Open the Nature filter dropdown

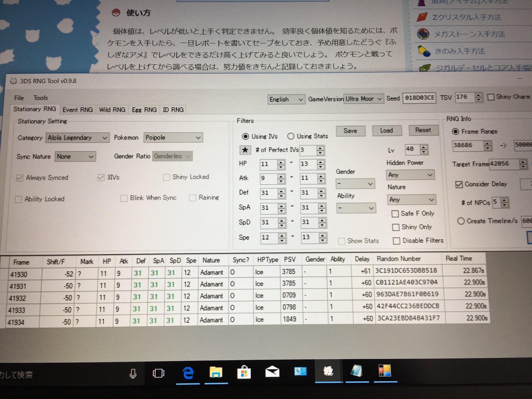point(411,200)
